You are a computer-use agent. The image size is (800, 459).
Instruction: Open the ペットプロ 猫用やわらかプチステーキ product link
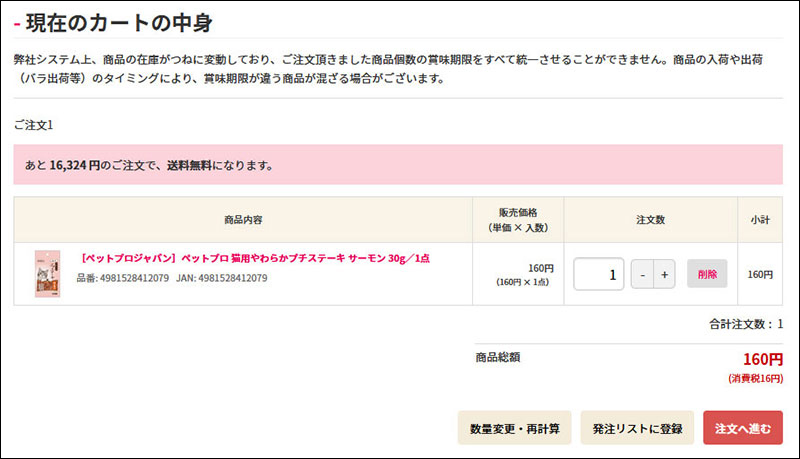(255, 258)
